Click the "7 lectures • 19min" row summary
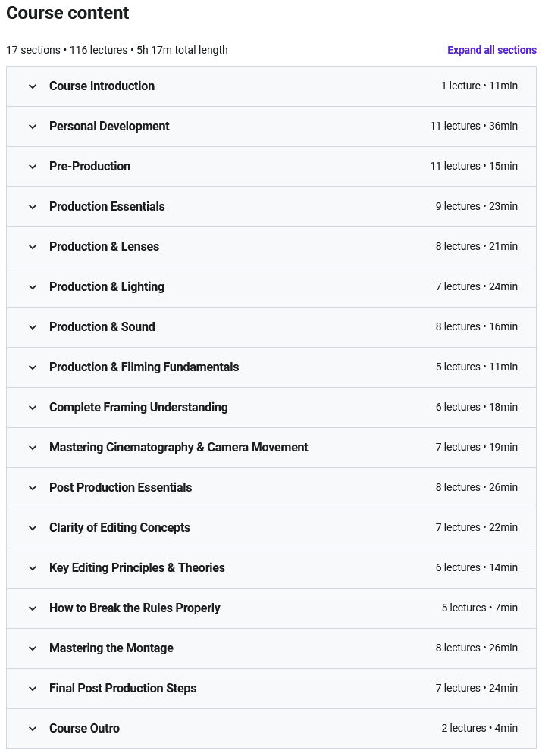542x756 pixels. point(476,447)
